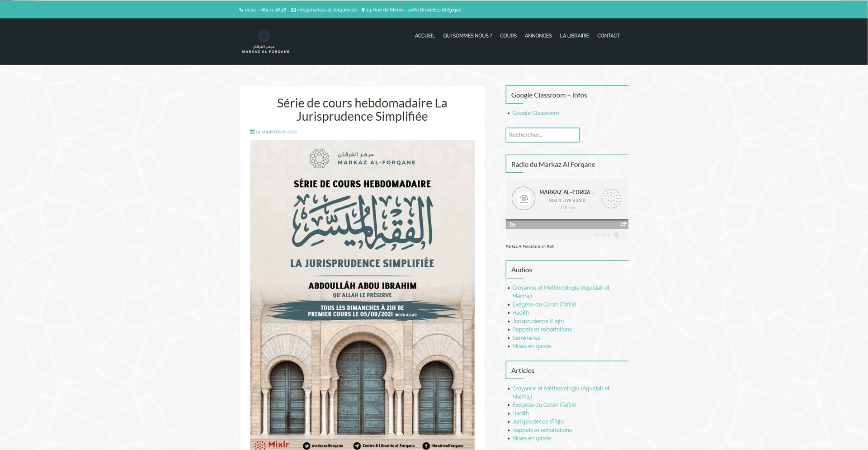Open the COURS menu

click(x=508, y=36)
